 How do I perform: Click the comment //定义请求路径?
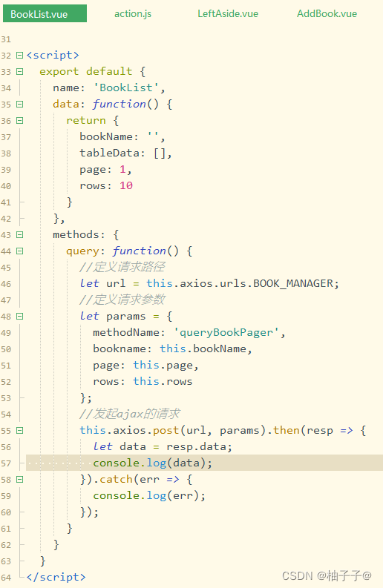coord(122,268)
